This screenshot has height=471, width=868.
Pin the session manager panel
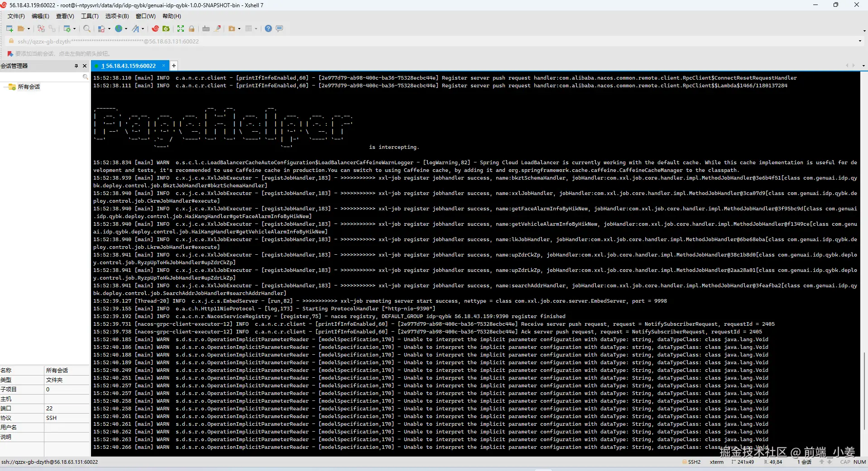76,66
